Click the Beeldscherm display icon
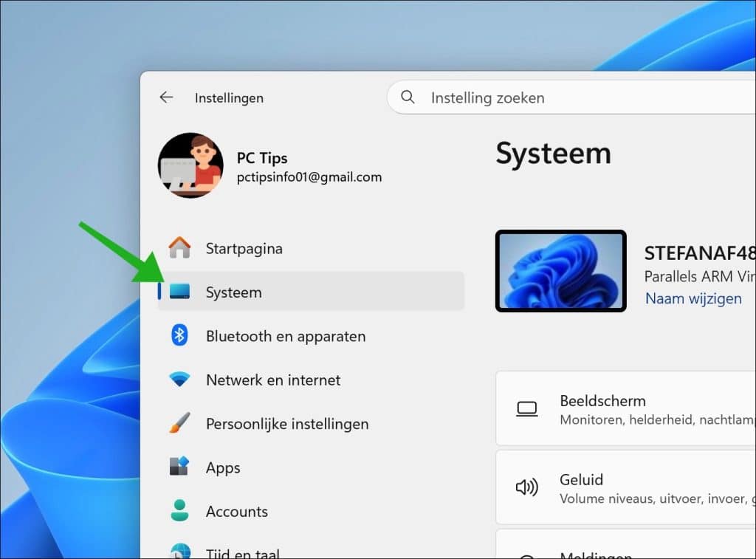This screenshot has width=756, height=559. coord(526,408)
